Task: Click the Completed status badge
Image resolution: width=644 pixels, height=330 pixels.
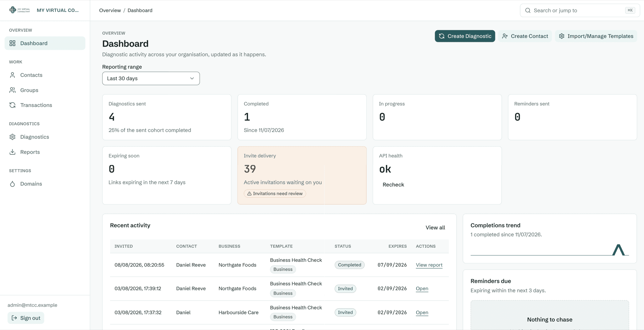Action: (x=349, y=265)
